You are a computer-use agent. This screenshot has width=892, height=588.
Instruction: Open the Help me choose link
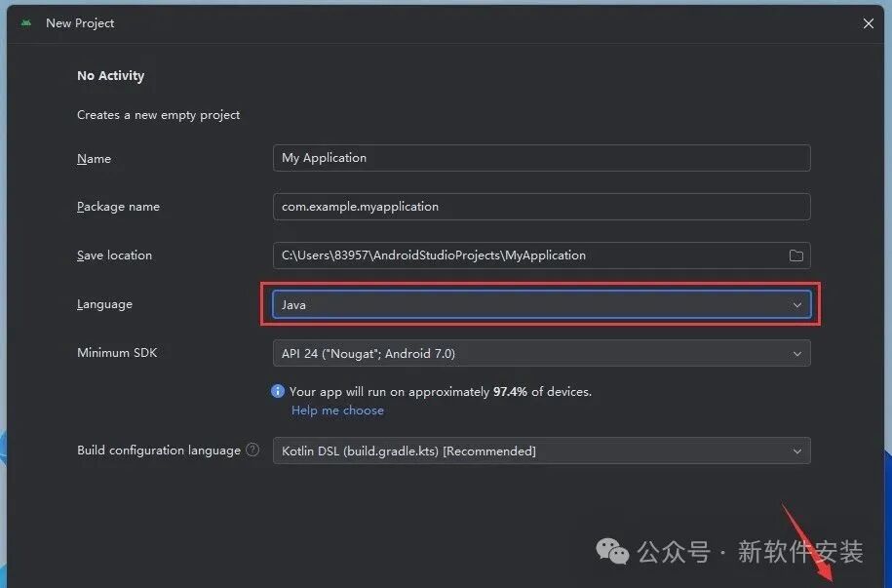coord(337,411)
